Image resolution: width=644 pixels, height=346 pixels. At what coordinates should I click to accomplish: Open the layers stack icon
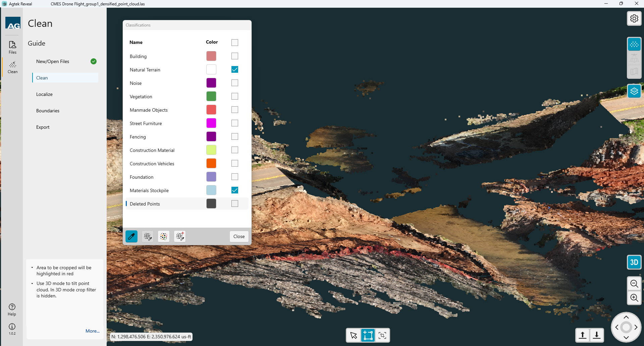(x=634, y=91)
